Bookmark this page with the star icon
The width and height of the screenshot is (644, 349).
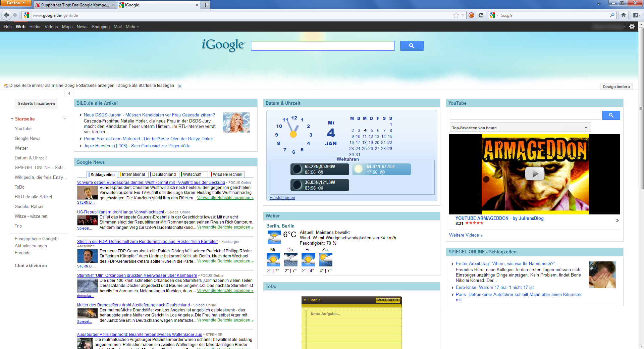(455, 15)
